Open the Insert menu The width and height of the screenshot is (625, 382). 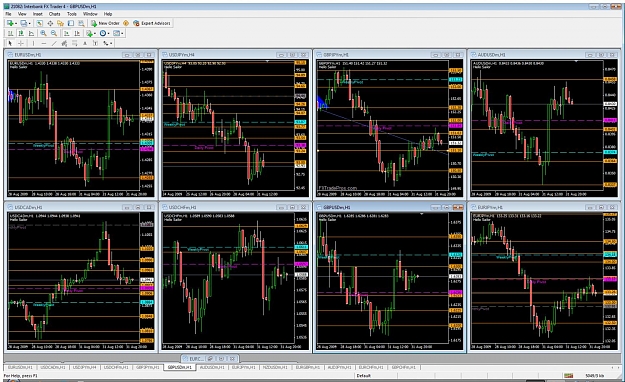pyautogui.click(x=37, y=14)
